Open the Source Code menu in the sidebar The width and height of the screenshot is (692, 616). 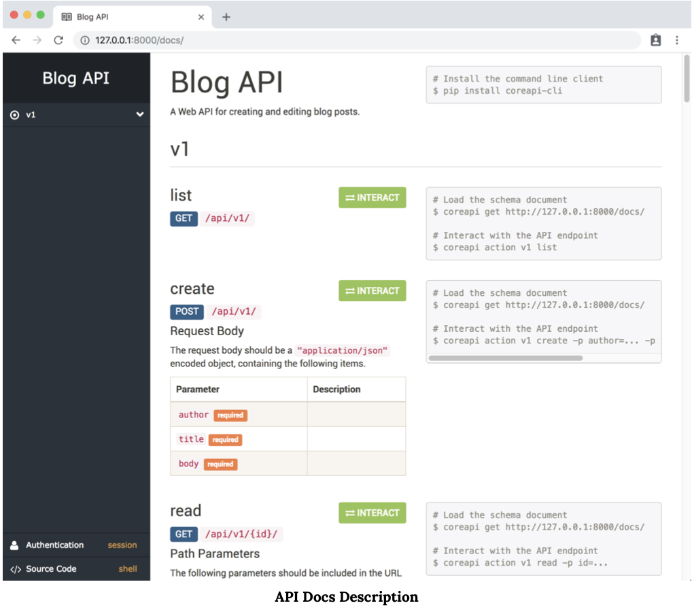76,569
